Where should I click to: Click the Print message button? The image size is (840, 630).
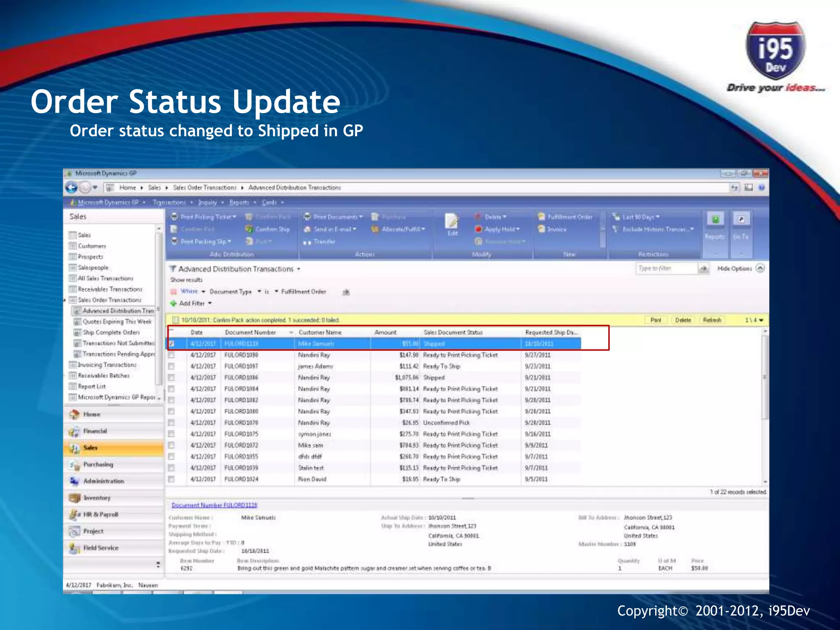(655, 320)
